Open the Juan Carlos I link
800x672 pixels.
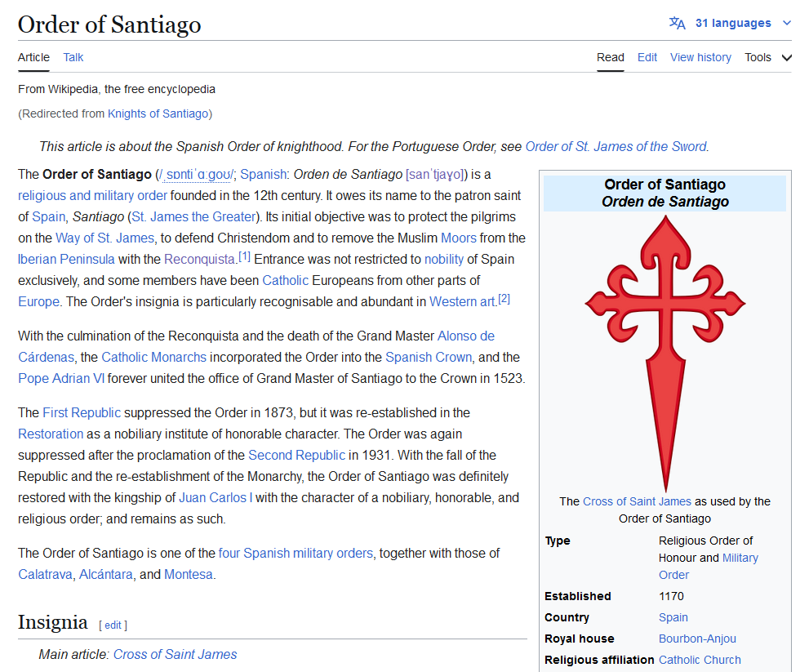pyautogui.click(x=216, y=497)
